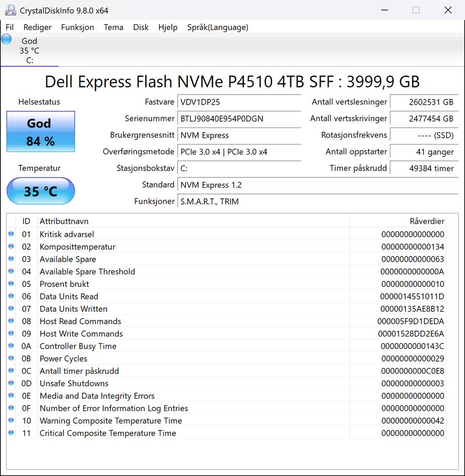Minimize the CrystalDiskInfo window
The image size is (465, 476).
[x=385, y=10]
